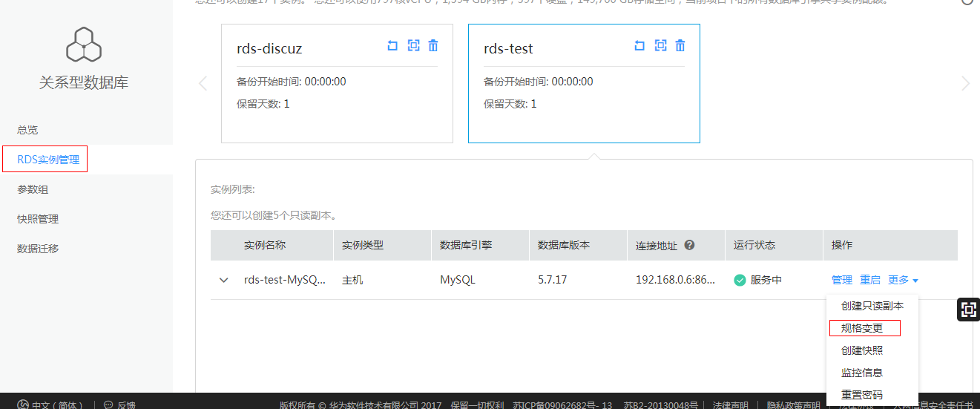The width and height of the screenshot is (980, 409).
Task: Click the 实例类型 column header
Action: tap(363, 245)
